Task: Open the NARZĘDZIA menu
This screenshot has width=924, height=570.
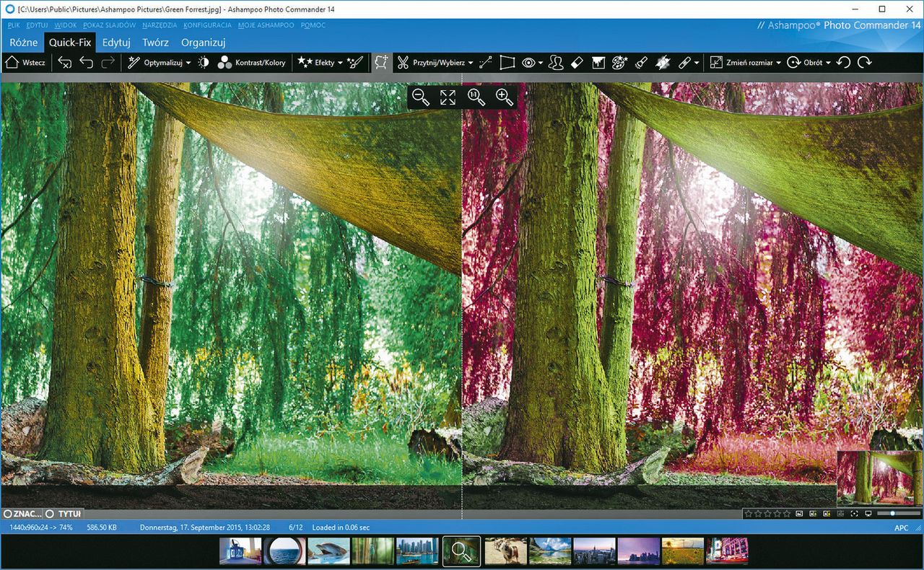Action: point(160,25)
